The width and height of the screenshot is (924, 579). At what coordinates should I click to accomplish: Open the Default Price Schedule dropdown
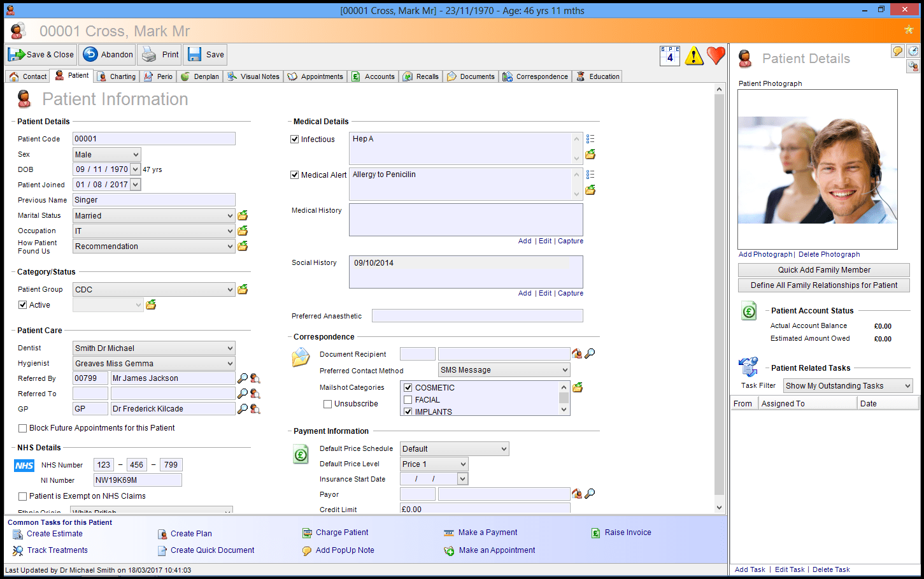[x=503, y=448]
